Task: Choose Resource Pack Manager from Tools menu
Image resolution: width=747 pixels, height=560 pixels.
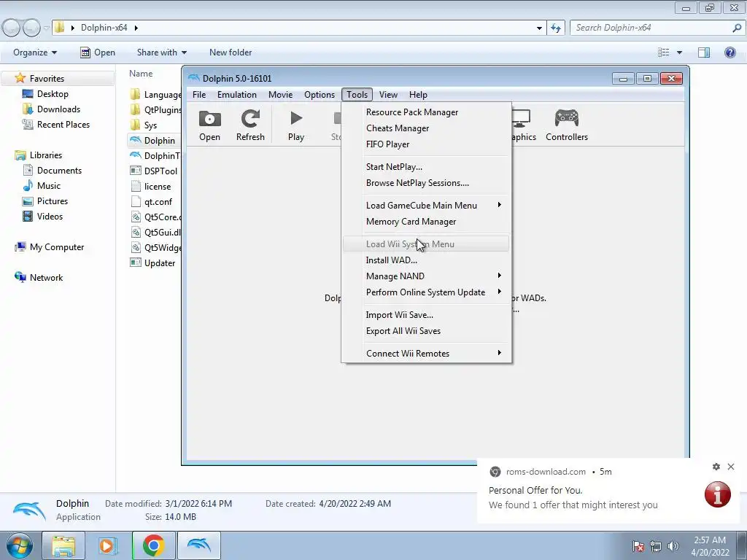Action: point(425,112)
